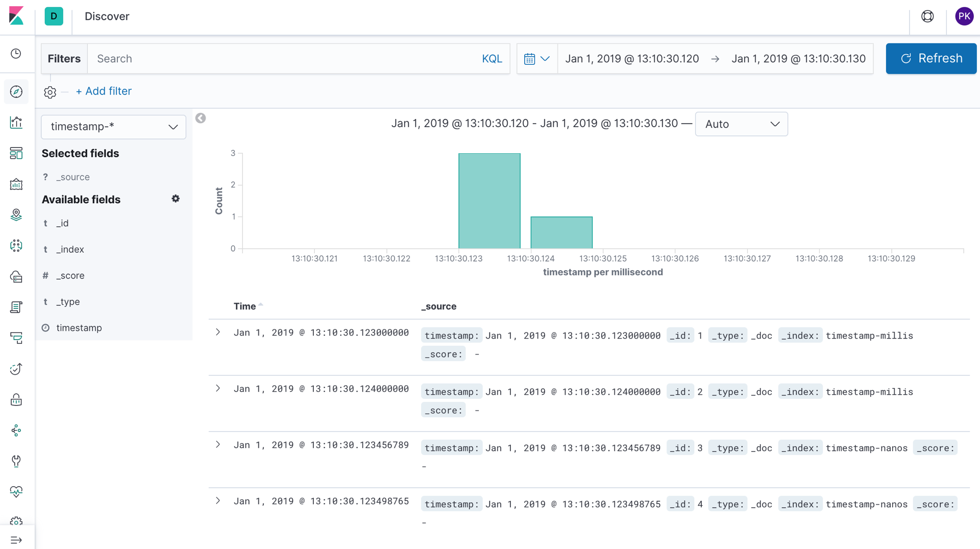Click Add filter link

tap(104, 91)
